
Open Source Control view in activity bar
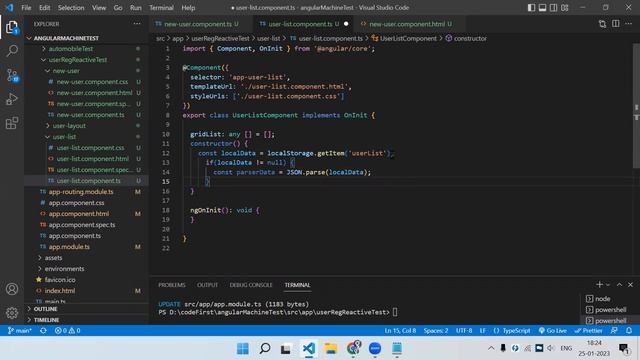click(x=12, y=75)
